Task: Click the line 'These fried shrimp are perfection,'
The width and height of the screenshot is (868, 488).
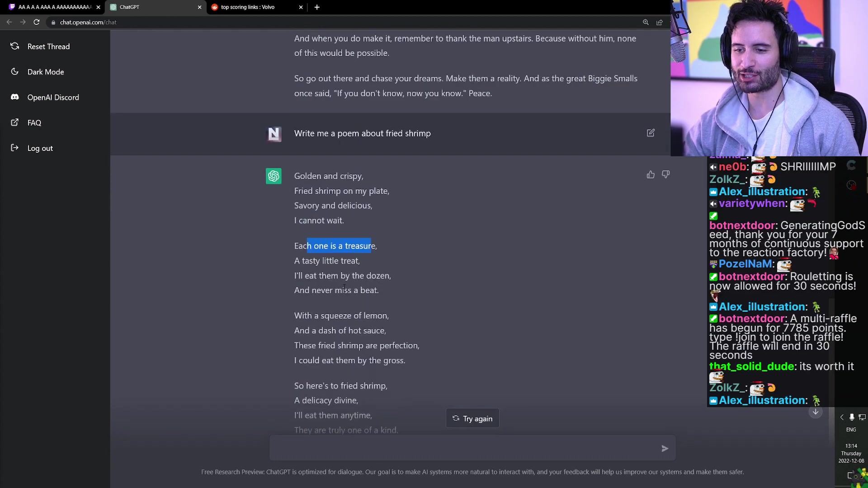Action: [x=357, y=345]
